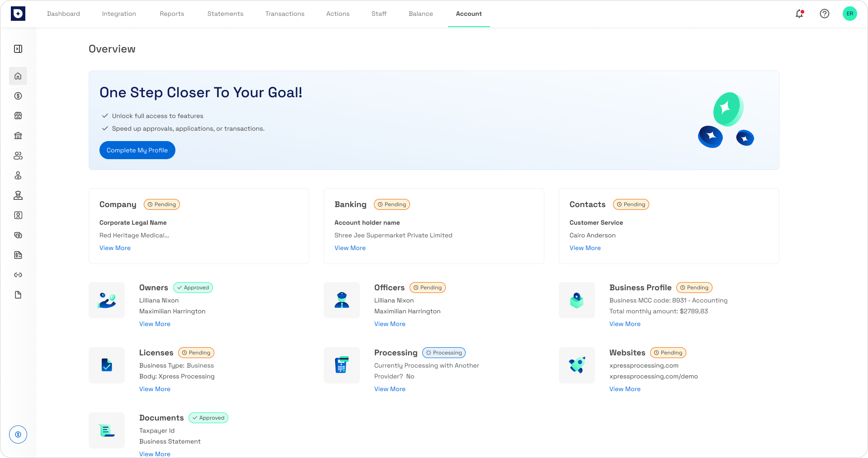Click the bank building icon in sidebar

tap(18, 135)
